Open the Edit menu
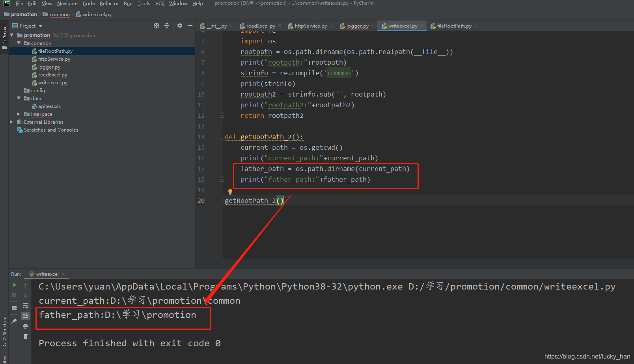 coord(32,4)
